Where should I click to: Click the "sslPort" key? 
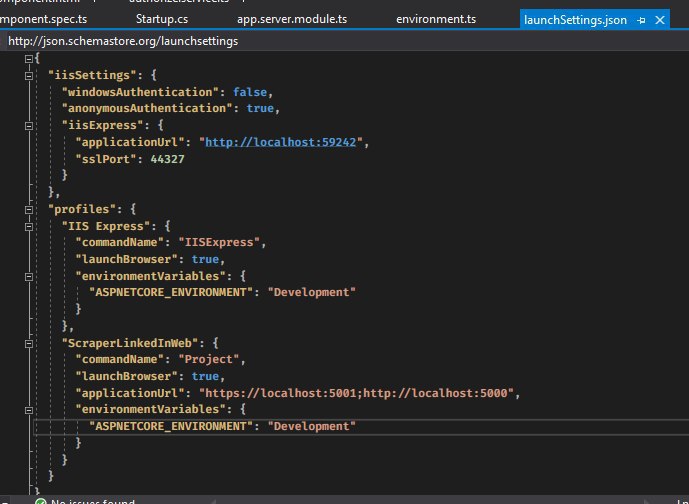click(106, 159)
